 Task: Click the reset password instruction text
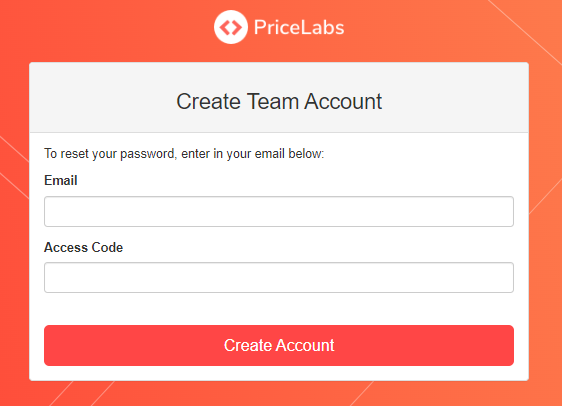pyautogui.click(x=184, y=154)
